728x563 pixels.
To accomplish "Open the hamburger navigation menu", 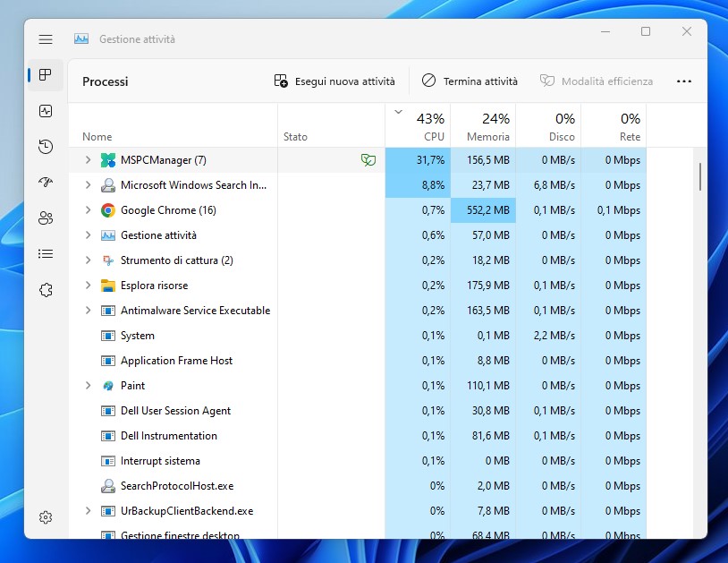I will coord(46,39).
